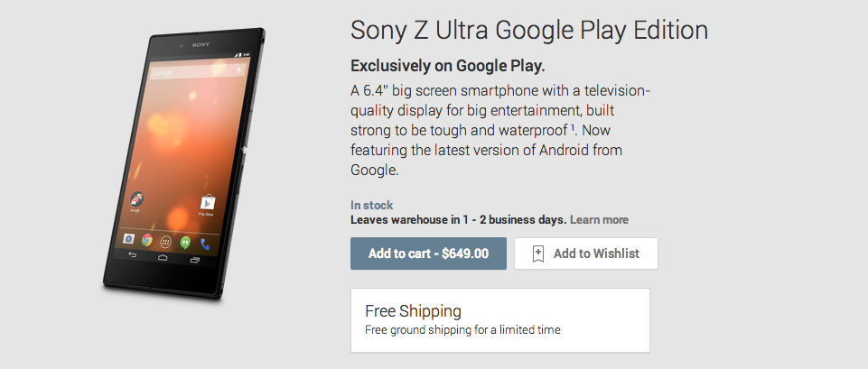Screen dimensions: 868x369
Task: Click the Free Shipping info box
Action: tap(499, 319)
